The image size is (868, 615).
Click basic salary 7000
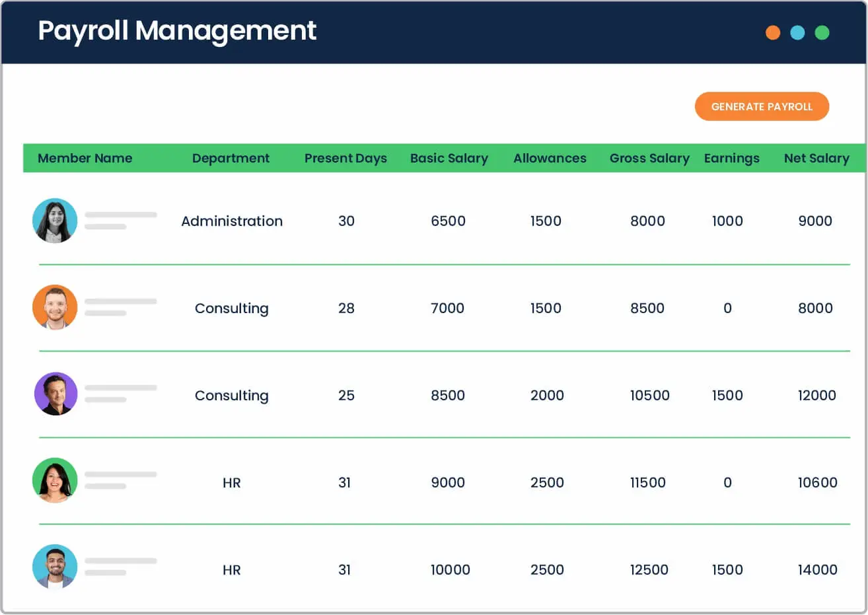click(447, 308)
